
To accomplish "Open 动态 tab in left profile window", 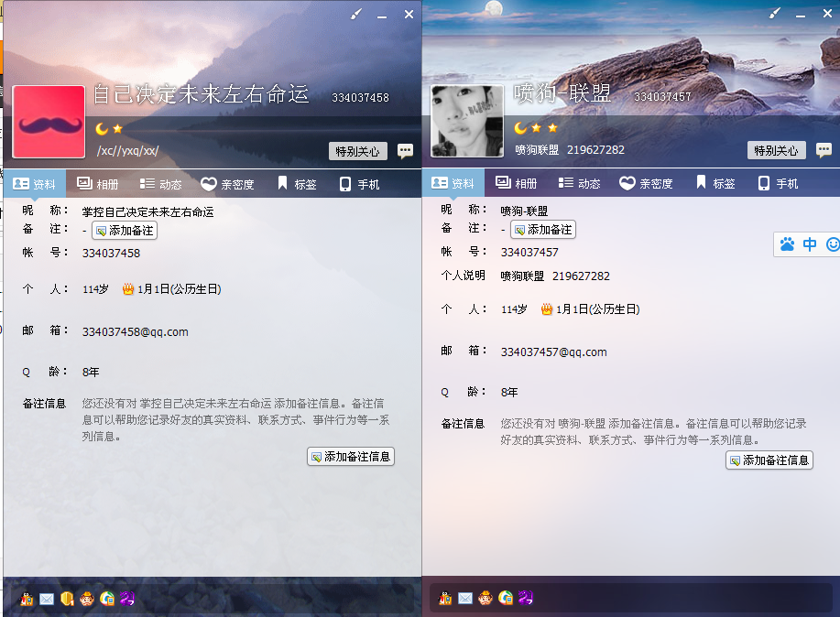I will point(160,184).
